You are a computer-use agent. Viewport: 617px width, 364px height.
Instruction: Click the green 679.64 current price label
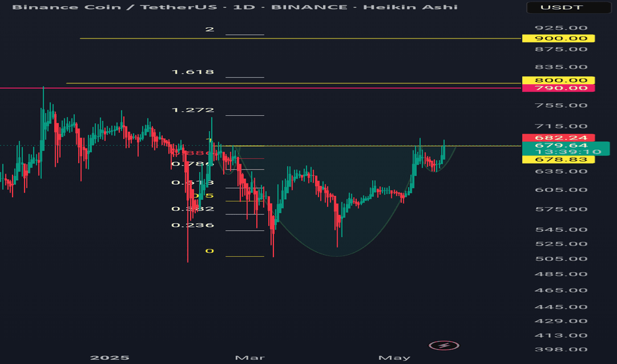coord(566,149)
